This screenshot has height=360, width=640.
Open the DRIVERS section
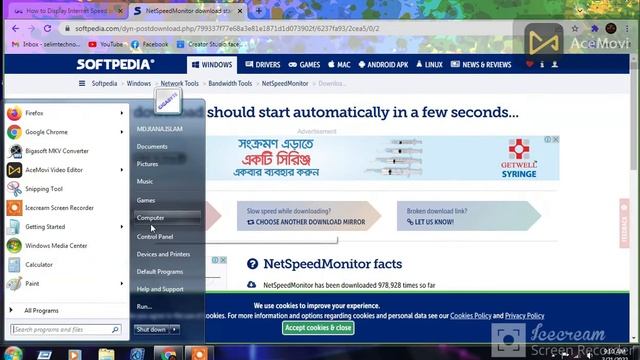262,65
